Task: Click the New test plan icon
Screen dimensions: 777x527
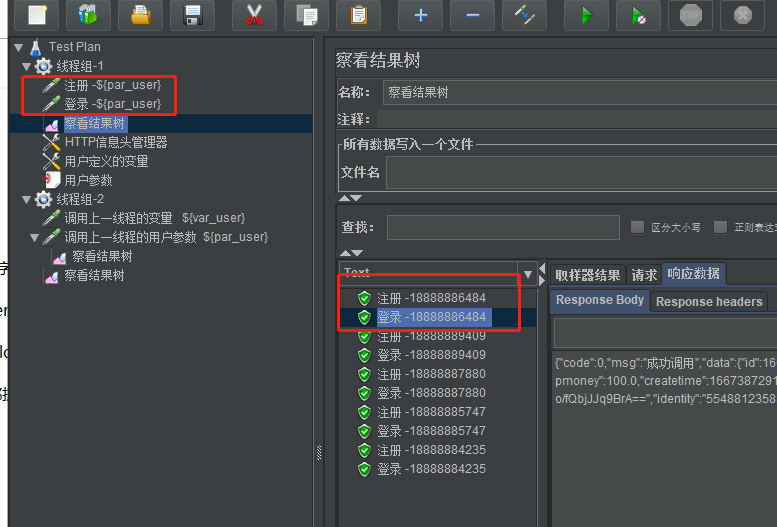Action: 37,15
